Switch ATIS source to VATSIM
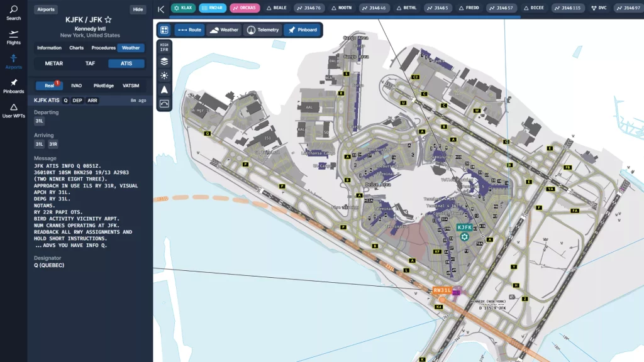The height and width of the screenshot is (362, 644). click(131, 85)
